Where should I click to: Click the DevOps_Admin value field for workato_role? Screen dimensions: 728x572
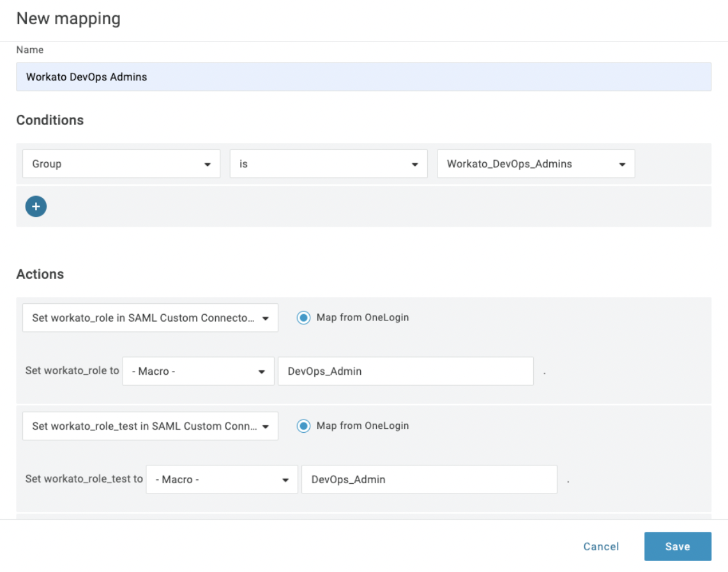point(405,371)
